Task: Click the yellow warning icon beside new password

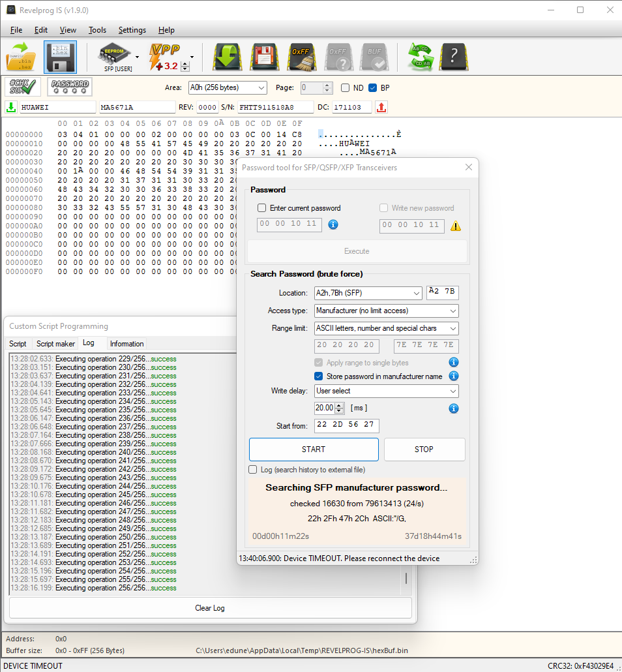Action: click(x=456, y=226)
